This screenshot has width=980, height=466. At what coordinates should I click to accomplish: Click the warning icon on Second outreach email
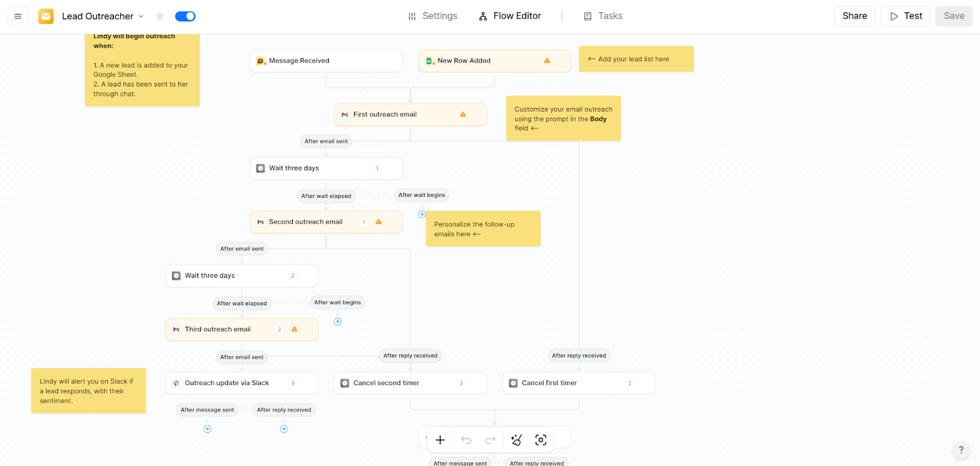click(x=379, y=222)
